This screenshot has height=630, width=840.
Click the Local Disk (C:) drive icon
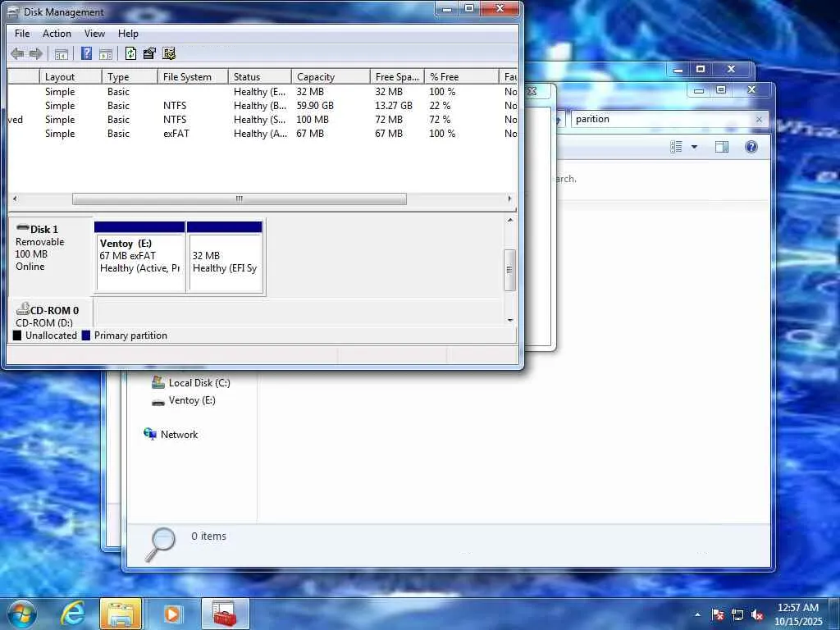(157, 382)
